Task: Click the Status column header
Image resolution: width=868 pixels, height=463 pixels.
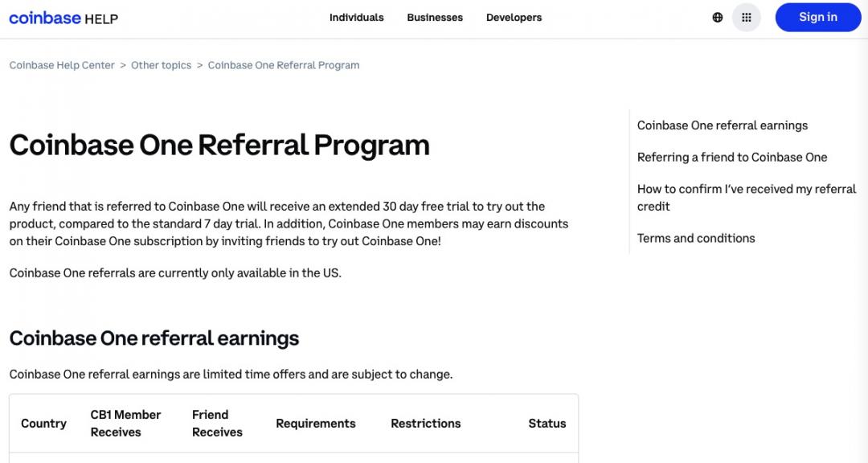Action: click(547, 423)
